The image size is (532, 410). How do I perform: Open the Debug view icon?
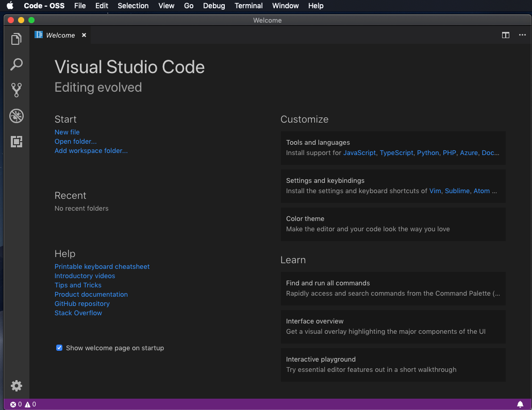(16, 116)
